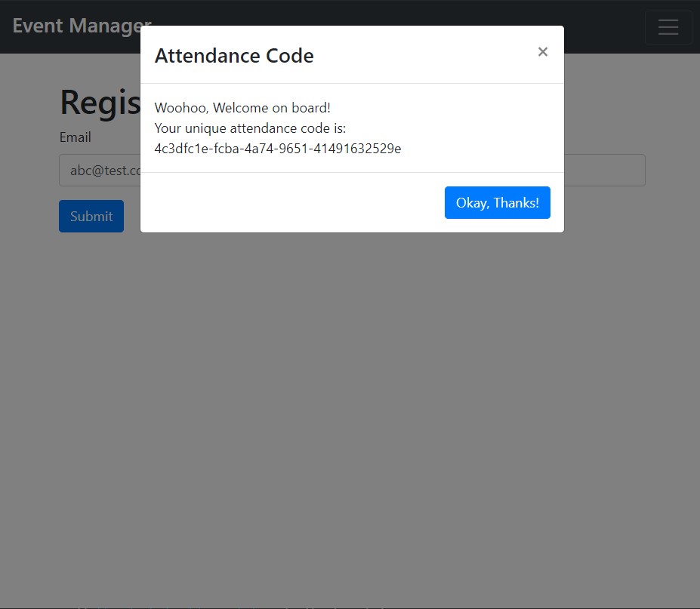Click blank dialog body right of the code
Screen dimensions: 700x609
click(x=482, y=149)
